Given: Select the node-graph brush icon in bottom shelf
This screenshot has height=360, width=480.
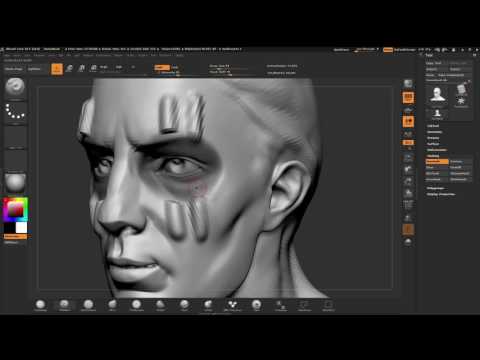Looking at the screenshot, I should click(232, 305).
